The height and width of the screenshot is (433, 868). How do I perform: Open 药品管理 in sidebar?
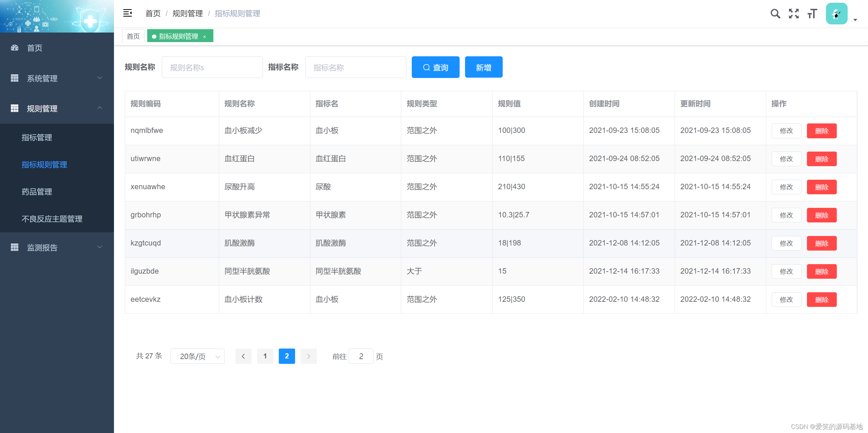(x=37, y=192)
